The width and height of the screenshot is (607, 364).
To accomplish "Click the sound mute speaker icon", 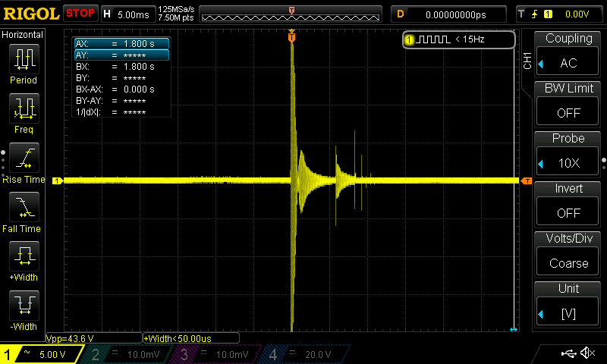I will (588, 353).
